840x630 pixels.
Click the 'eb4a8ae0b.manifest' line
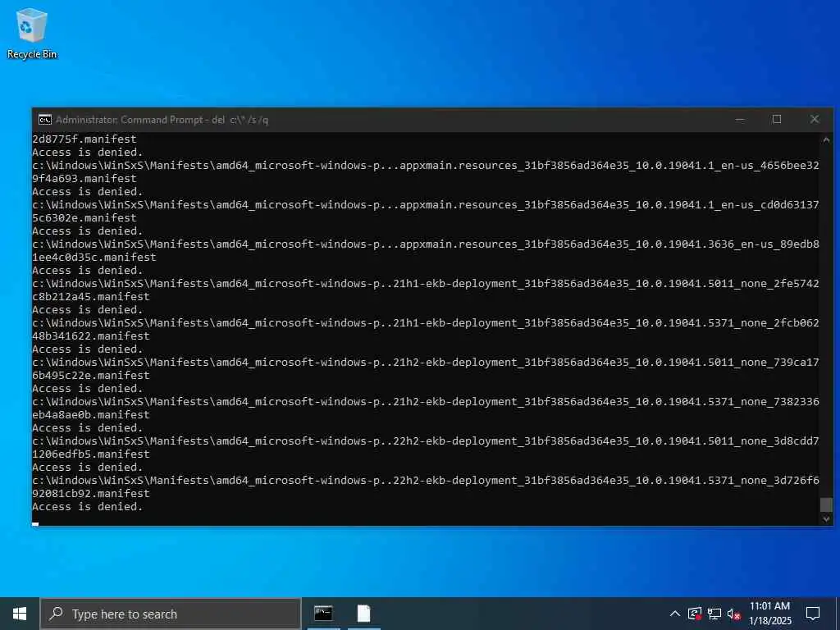91,414
